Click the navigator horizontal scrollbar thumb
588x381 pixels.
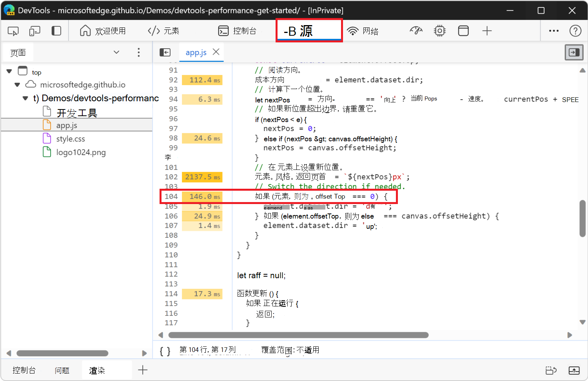tap(62, 353)
